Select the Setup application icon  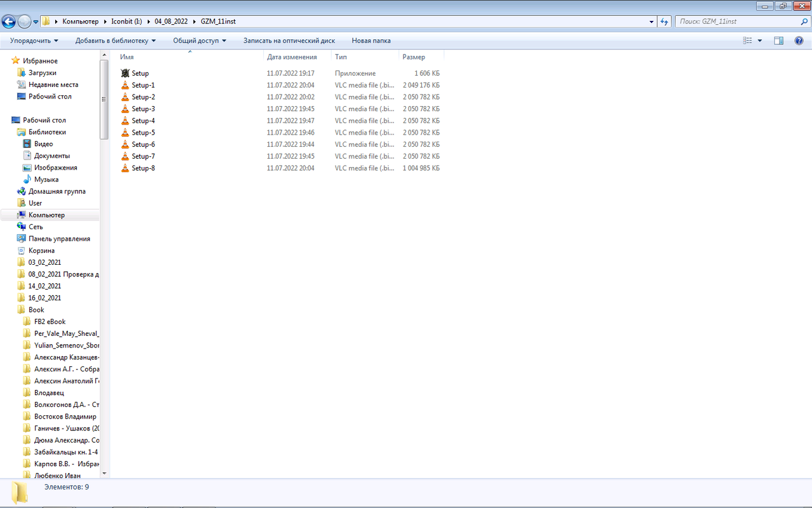125,74
